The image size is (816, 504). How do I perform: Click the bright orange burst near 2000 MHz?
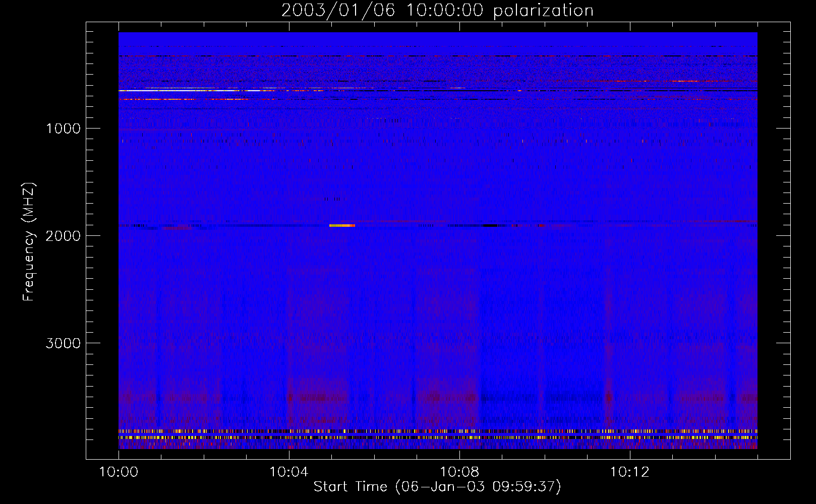pyautogui.click(x=342, y=225)
